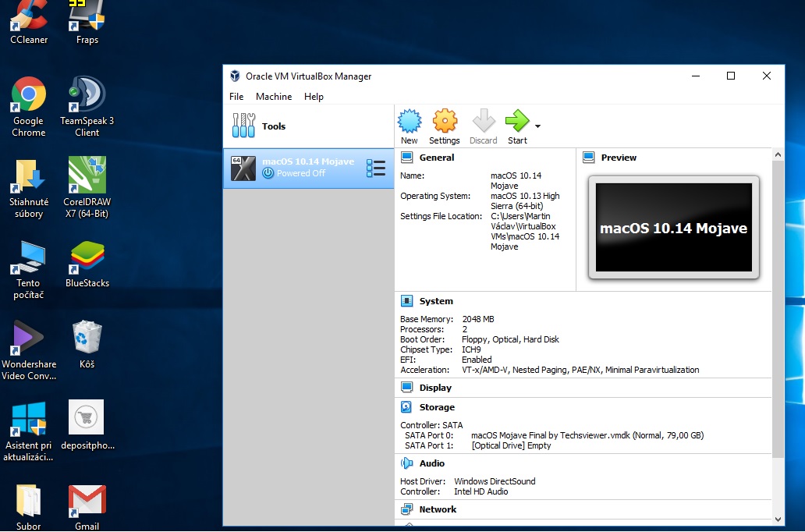Launch BlueStacks from the desktop
The width and height of the screenshot is (805, 532).
(x=87, y=257)
